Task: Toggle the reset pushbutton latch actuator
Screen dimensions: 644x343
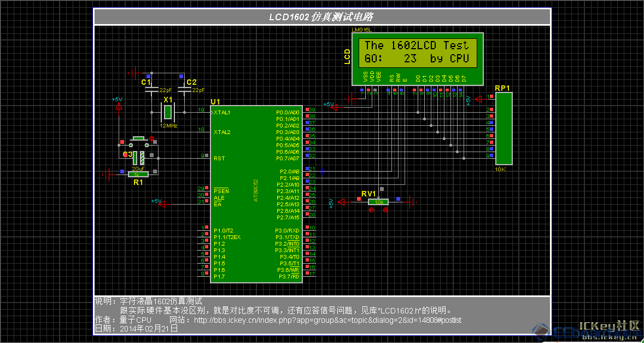Action: point(151,139)
